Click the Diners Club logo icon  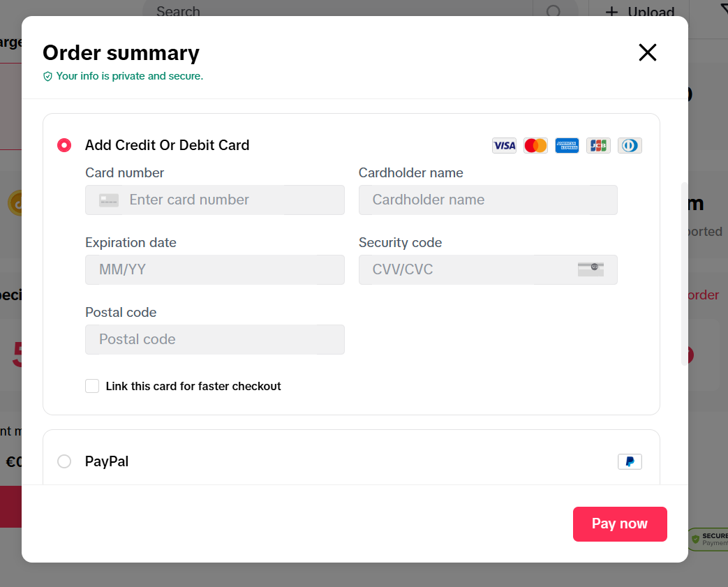pyautogui.click(x=630, y=145)
